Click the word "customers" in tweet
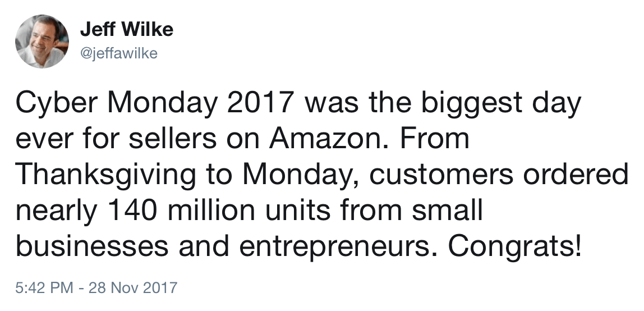 (x=441, y=175)
